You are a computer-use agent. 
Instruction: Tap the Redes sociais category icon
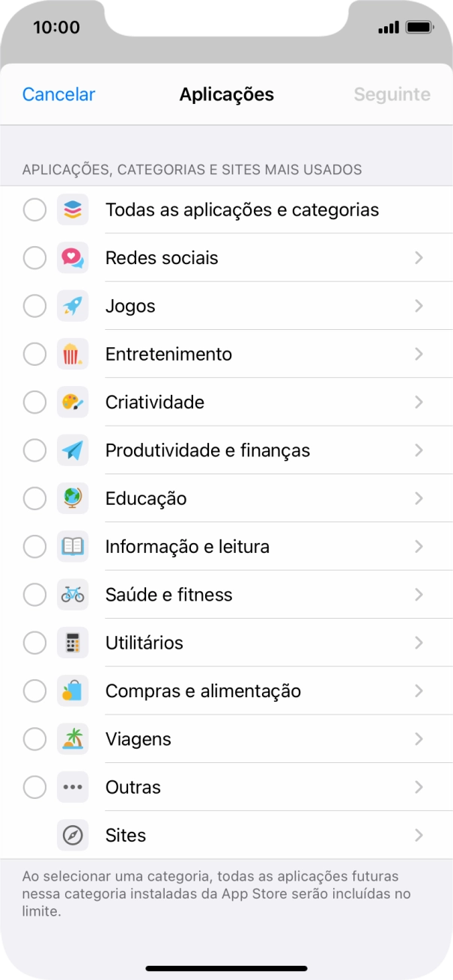pyautogui.click(x=73, y=257)
